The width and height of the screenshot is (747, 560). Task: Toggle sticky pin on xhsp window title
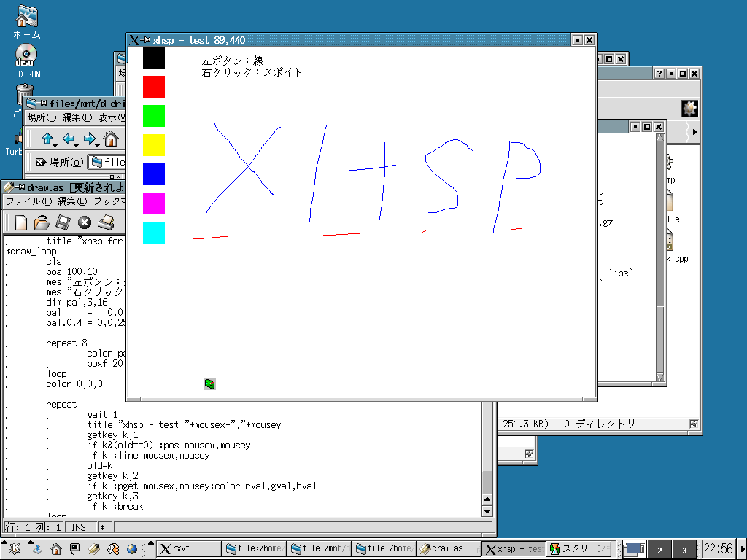tap(146, 40)
